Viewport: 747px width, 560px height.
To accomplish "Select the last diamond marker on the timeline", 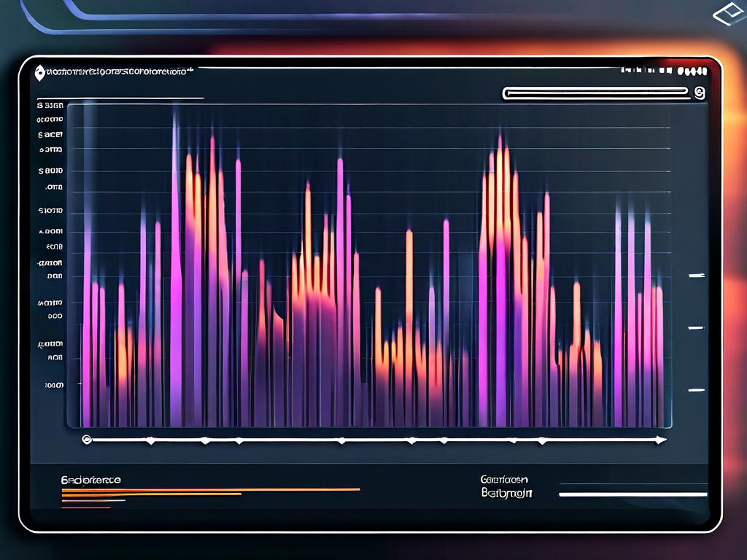I will 541,440.
